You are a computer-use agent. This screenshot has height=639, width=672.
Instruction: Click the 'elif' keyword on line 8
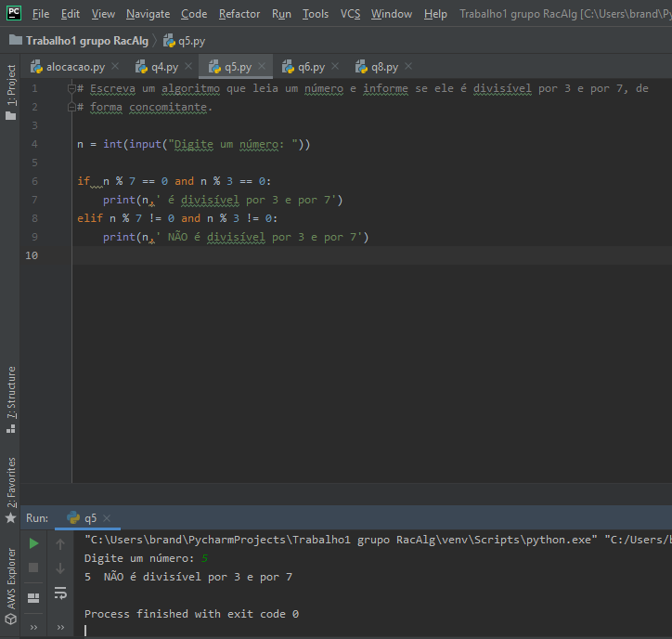[90, 218]
